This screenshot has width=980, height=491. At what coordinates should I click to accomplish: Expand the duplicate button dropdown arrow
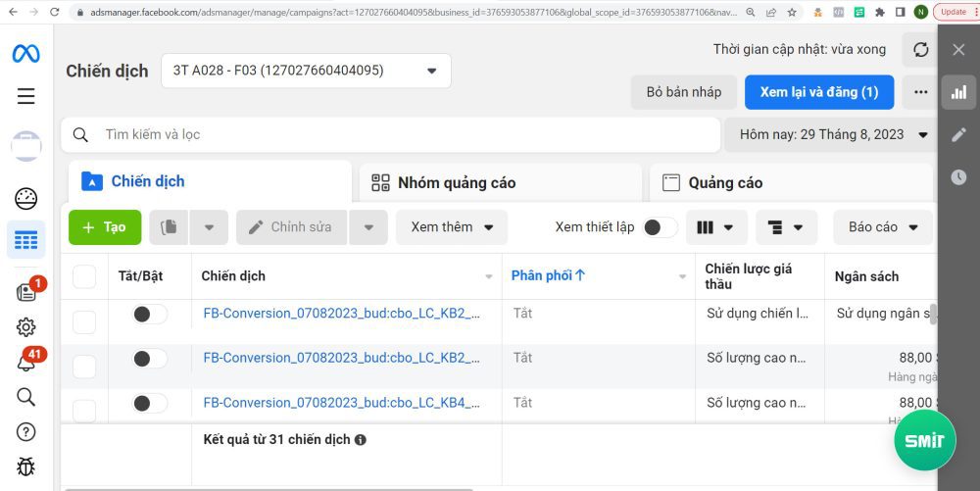pos(209,227)
